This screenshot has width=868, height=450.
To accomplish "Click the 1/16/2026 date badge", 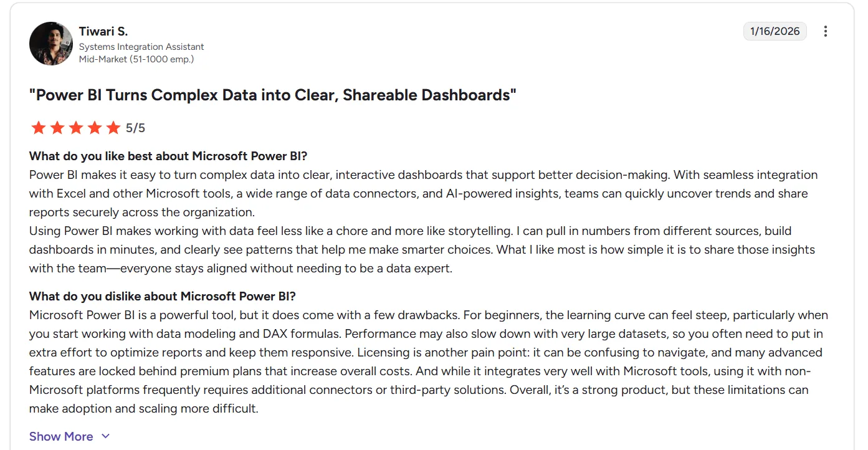I will 775,31.
